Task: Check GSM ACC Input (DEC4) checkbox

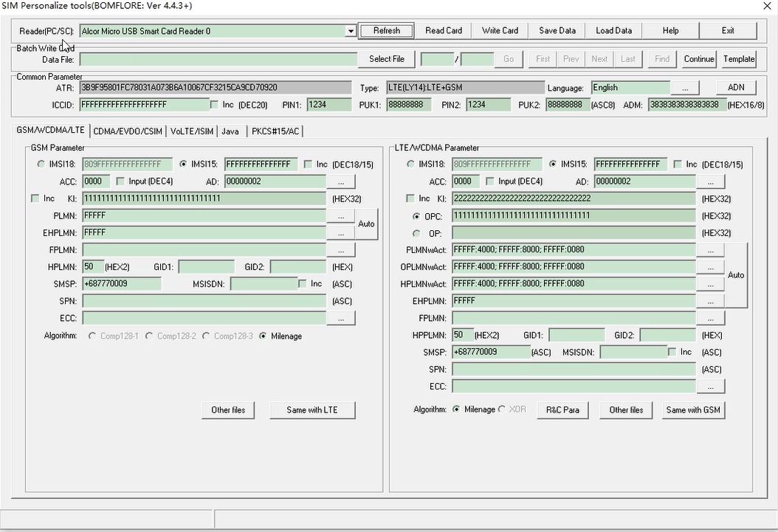Action: [x=121, y=182]
